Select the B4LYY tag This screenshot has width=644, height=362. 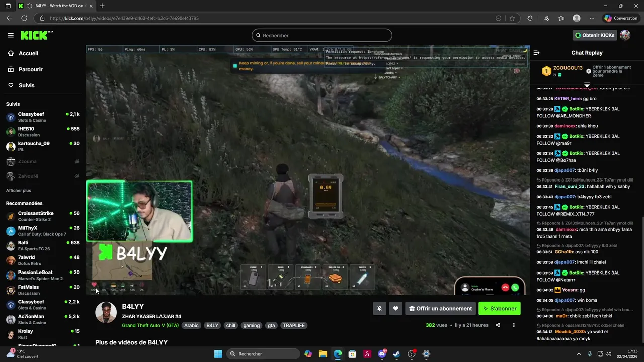click(212, 325)
